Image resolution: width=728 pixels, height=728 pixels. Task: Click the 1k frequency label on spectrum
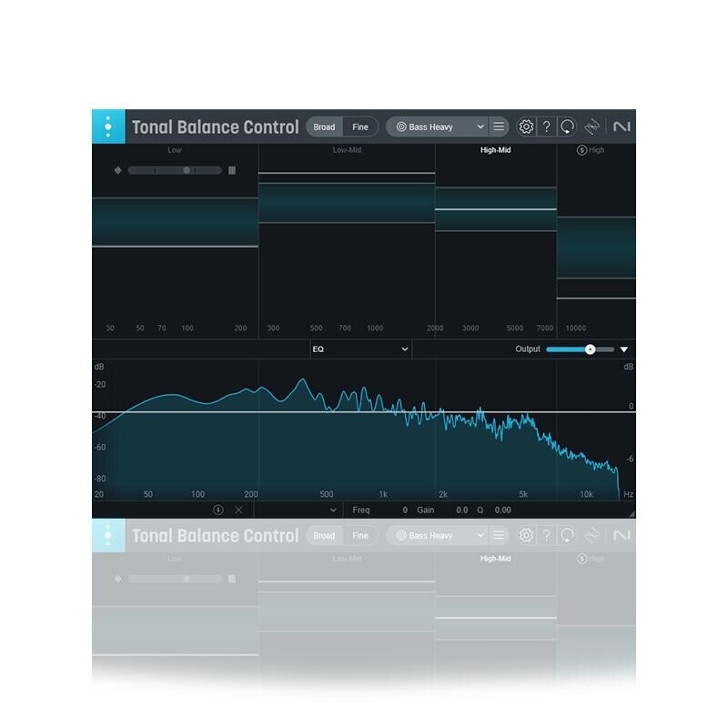coord(383,494)
